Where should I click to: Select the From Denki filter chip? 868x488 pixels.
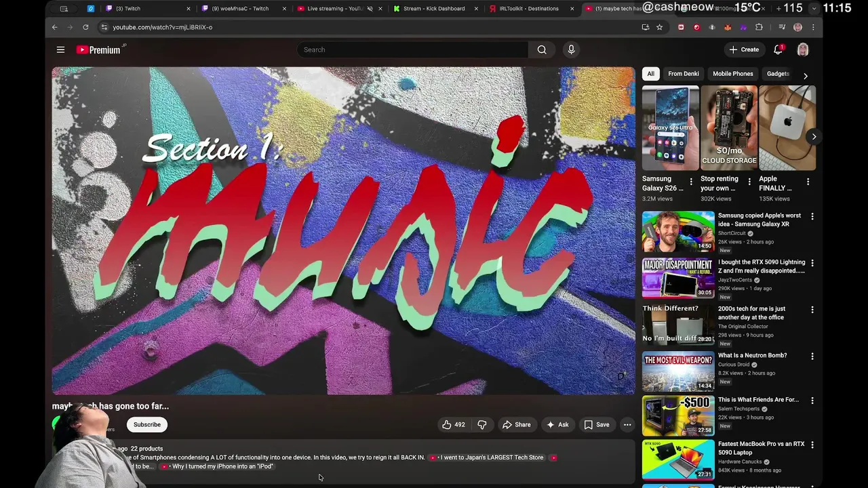(x=683, y=74)
